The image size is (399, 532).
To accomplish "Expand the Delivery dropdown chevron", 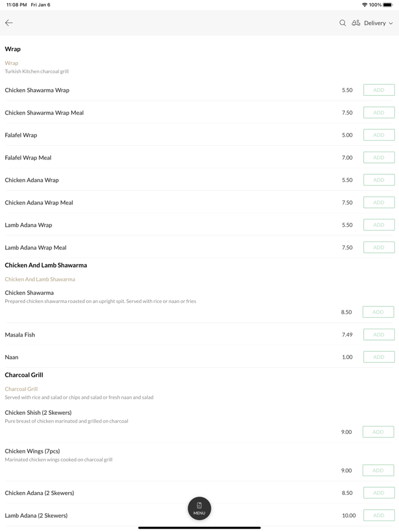I will click(391, 23).
